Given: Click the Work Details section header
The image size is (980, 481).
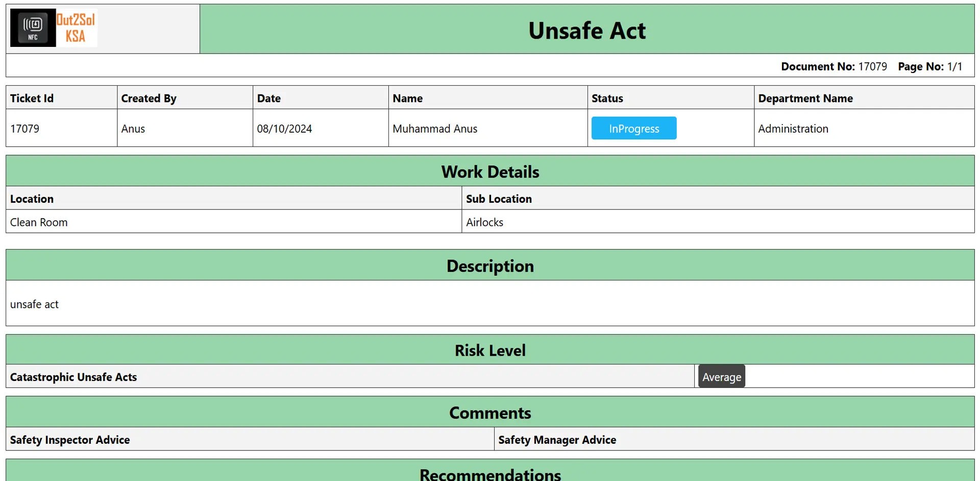Looking at the screenshot, I should [x=490, y=172].
